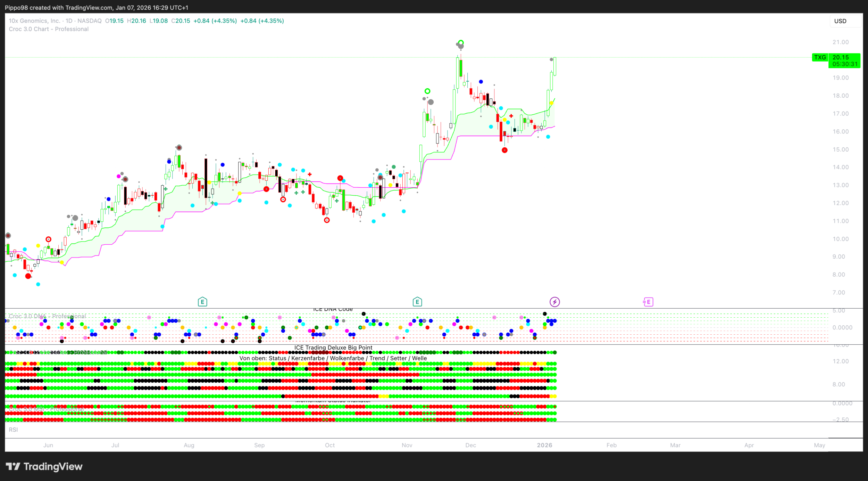Image resolution: width=868 pixels, height=481 pixels.
Task: Click the November earnings E marker
Action: coord(417,302)
